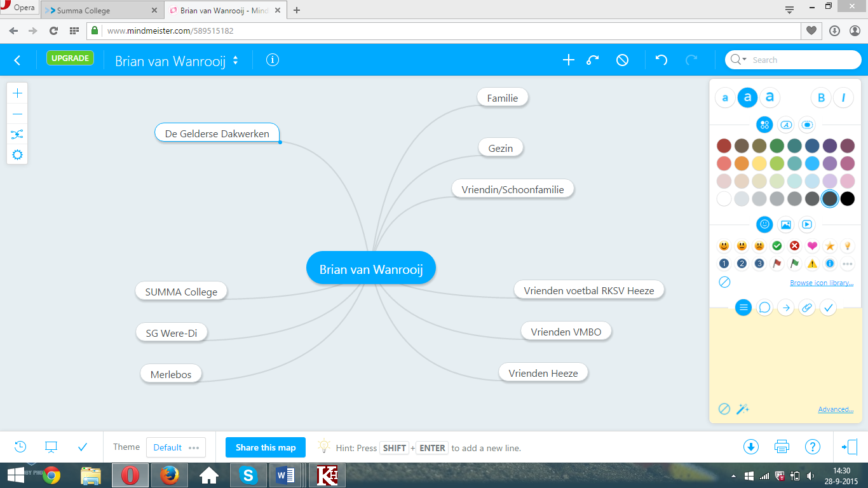This screenshot has height=488, width=868.
Task: Click the back arrow in blue header
Action: [x=17, y=60]
